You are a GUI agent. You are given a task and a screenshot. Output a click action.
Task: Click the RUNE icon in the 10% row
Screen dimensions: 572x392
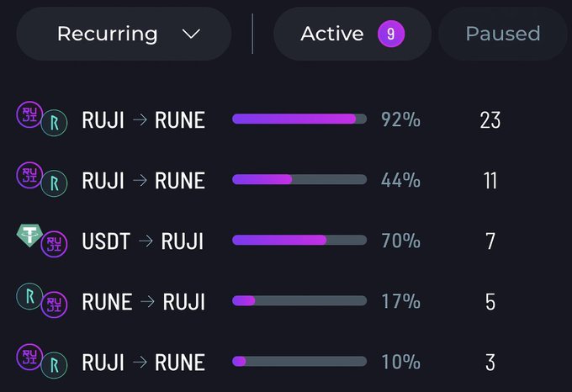click(x=54, y=364)
